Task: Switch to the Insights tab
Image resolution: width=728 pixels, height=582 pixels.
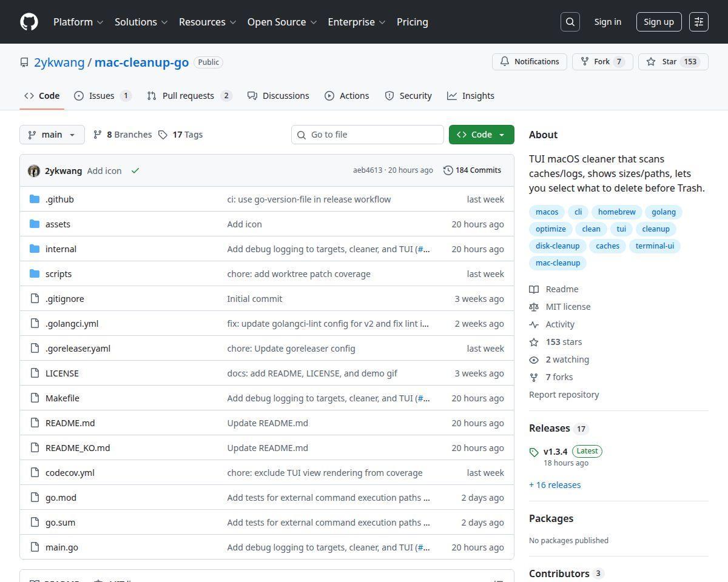Action: [471, 96]
